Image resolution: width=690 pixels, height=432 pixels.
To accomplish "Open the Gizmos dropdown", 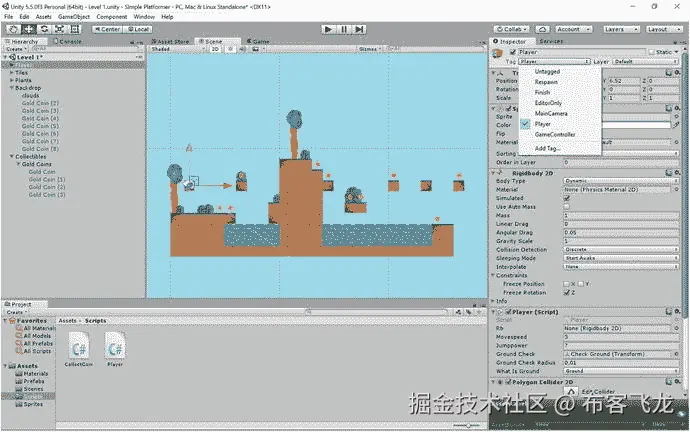I will [370, 49].
